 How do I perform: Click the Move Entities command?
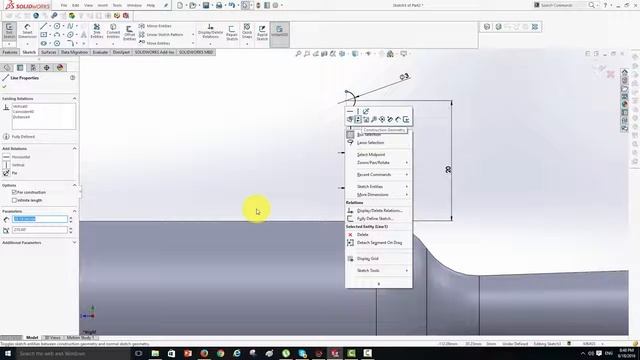tap(154, 43)
